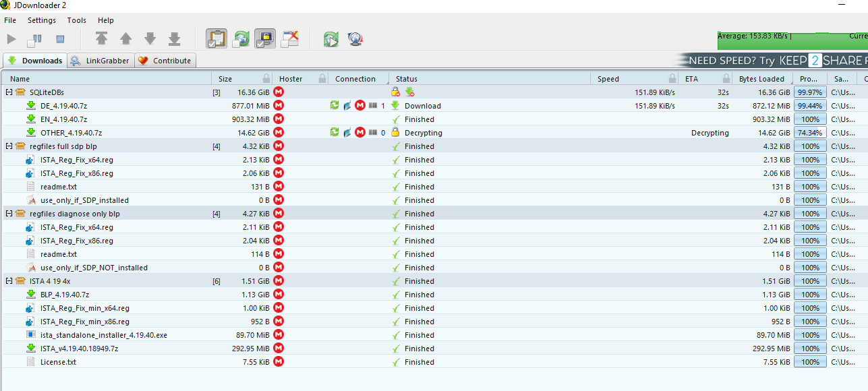Sort by the Status column header
Image resolution: width=868 pixels, height=391 pixels.
(490, 79)
